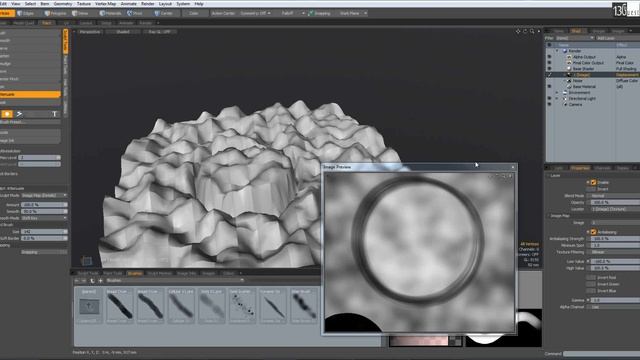The width and height of the screenshot is (640, 360).
Task: Toggle the Snapping button in toolbar
Action: 319,13
